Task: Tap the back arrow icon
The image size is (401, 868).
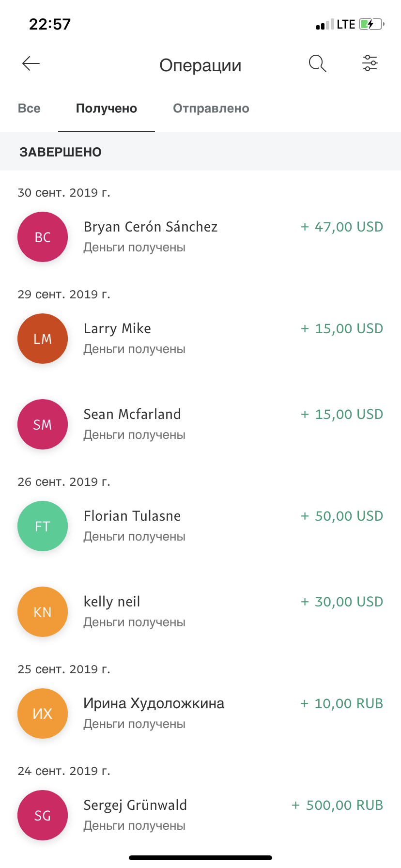Action: click(x=31, y=64)
